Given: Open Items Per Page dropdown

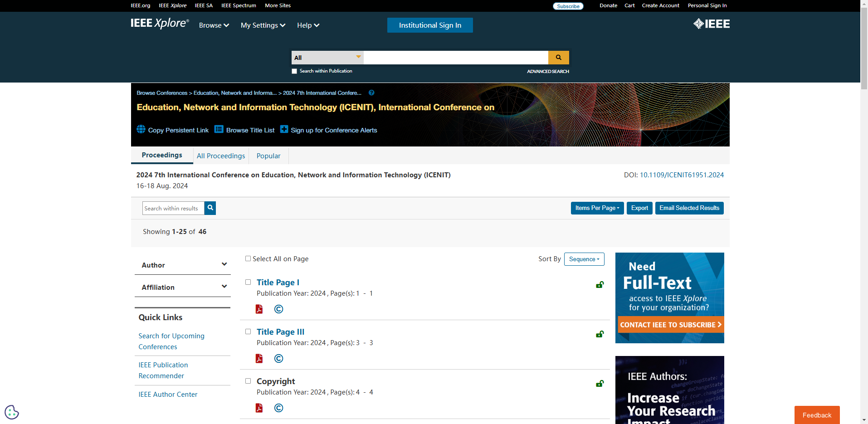Looking at the screenshot, I should 597,208.
